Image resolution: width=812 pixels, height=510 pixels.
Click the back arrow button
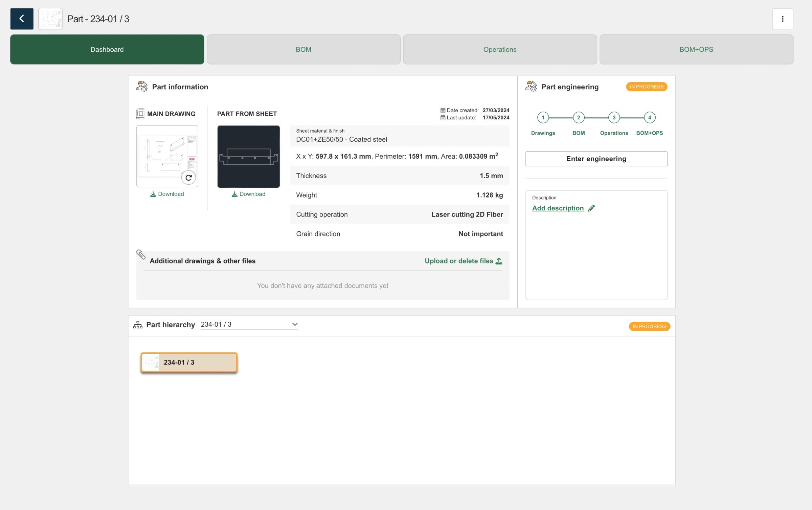tap(22, 19)
